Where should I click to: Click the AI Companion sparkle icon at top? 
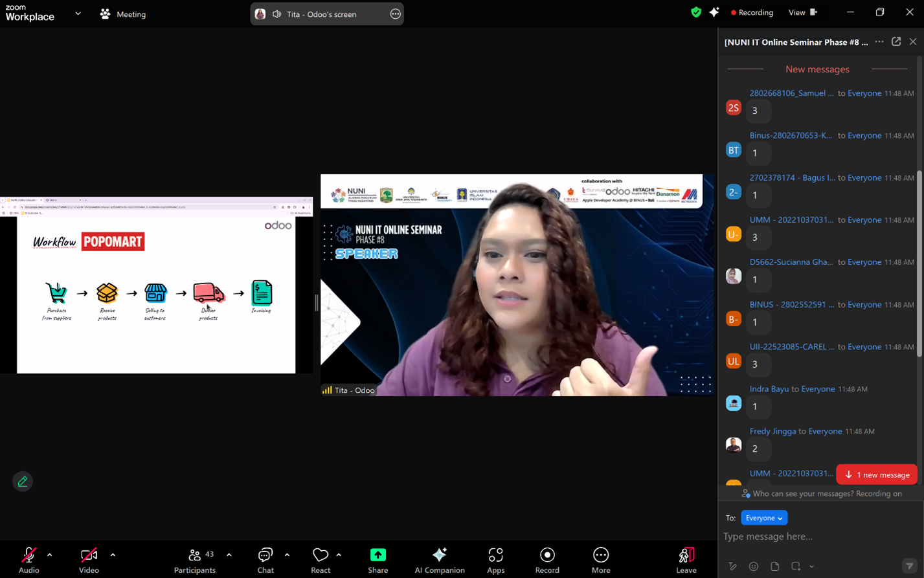coord(714,12)
